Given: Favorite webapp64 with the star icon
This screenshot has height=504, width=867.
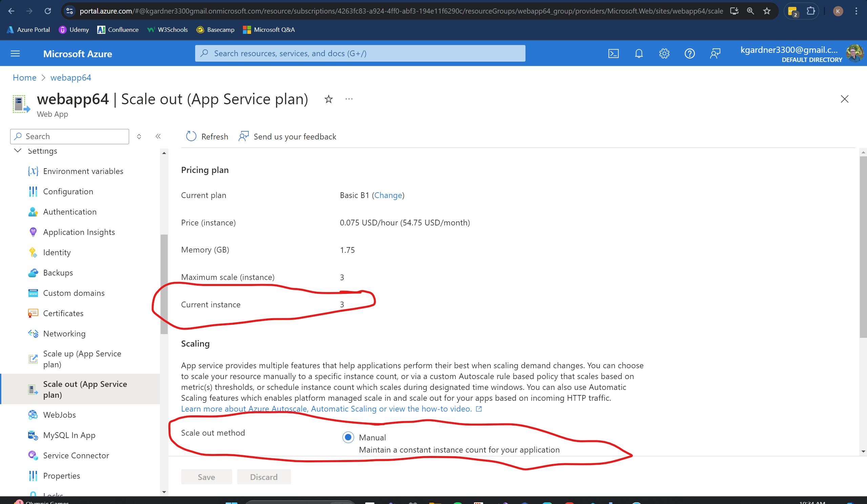Looking at the screenshot, I should pos(329,100).
